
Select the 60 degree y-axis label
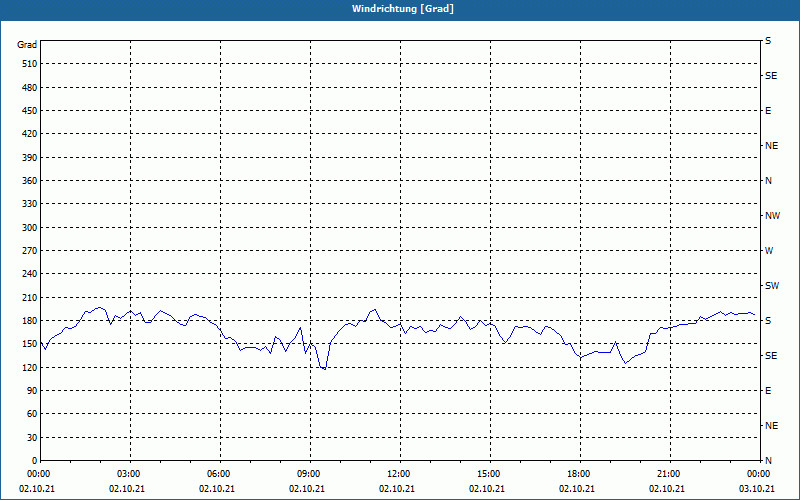coord(32,414)
